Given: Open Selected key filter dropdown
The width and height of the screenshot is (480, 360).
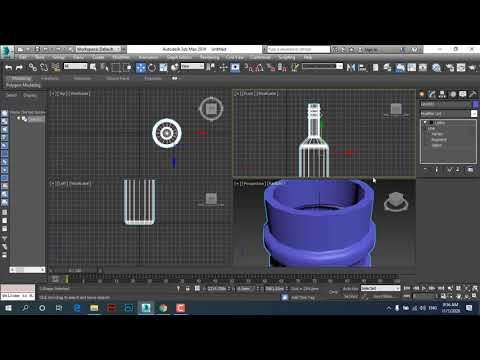Looking at the screenshot, I should tap(380, 288).
